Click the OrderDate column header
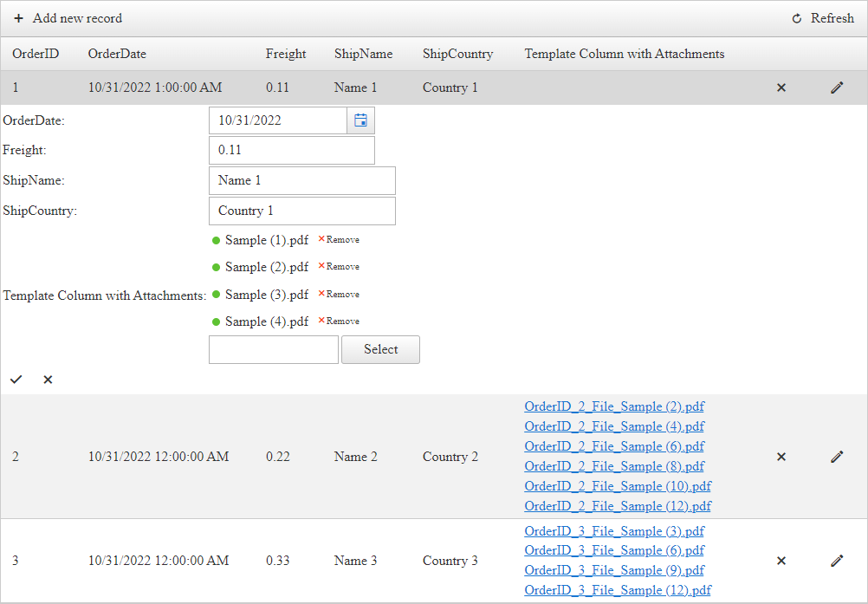 coord(117,54)
